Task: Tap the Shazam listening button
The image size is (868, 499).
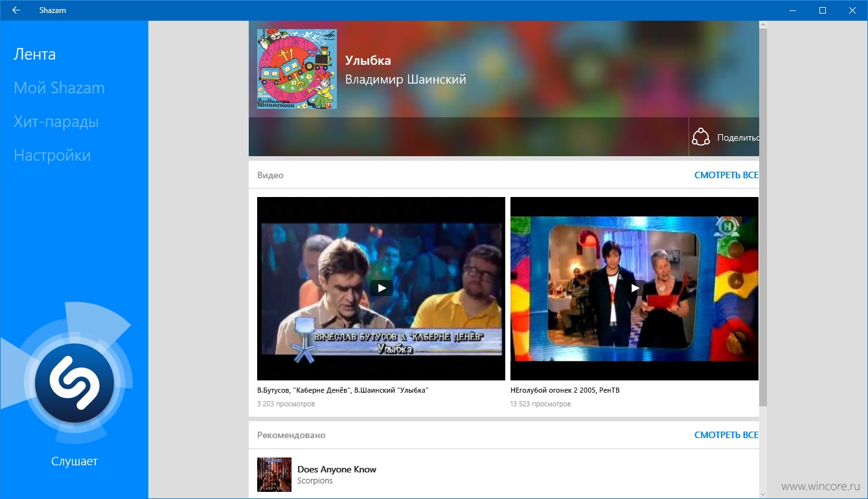Action: (x=74, y=382)
